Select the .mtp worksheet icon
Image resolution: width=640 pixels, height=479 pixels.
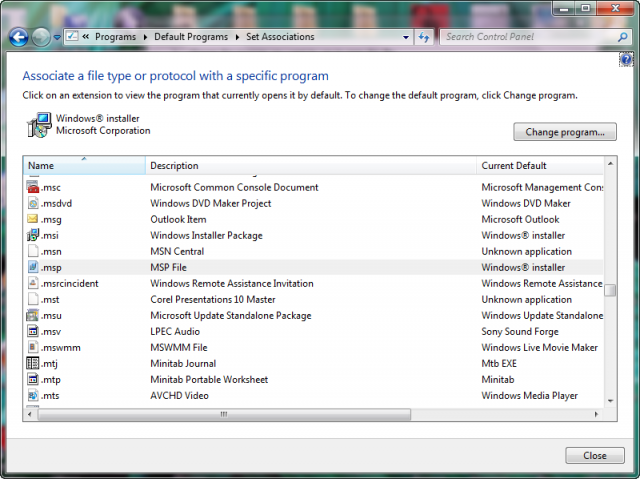tap(33, 379)
